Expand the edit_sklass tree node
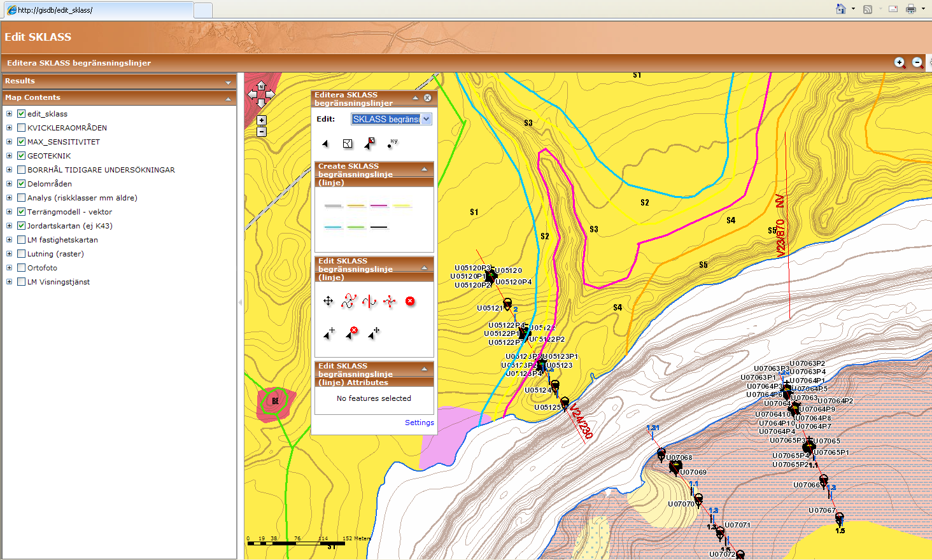 click(9, 114)
